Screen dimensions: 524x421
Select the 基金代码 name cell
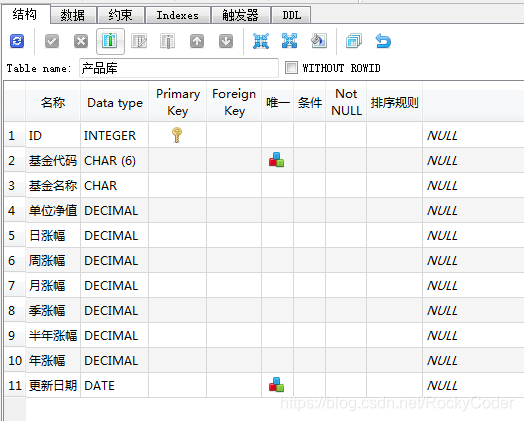[x=53, y=160]
